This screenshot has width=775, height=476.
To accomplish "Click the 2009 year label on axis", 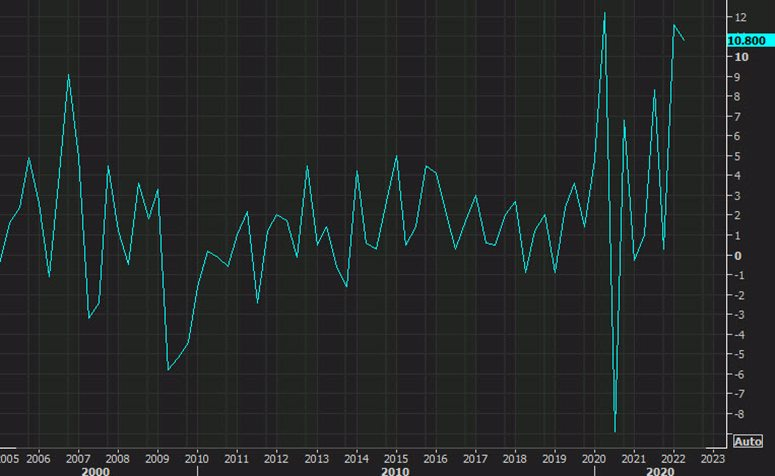I will [x=157, y=459].
